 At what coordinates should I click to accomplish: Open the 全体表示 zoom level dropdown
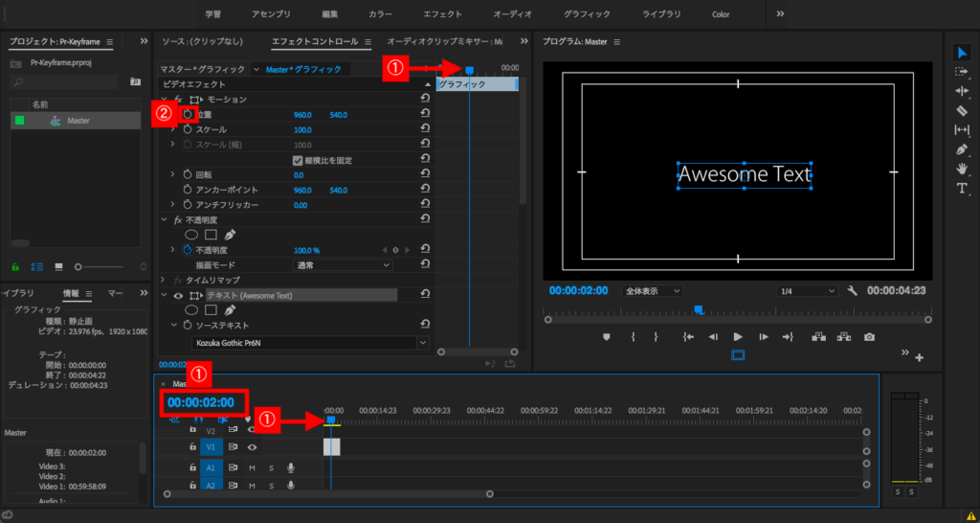pos(653,290)
